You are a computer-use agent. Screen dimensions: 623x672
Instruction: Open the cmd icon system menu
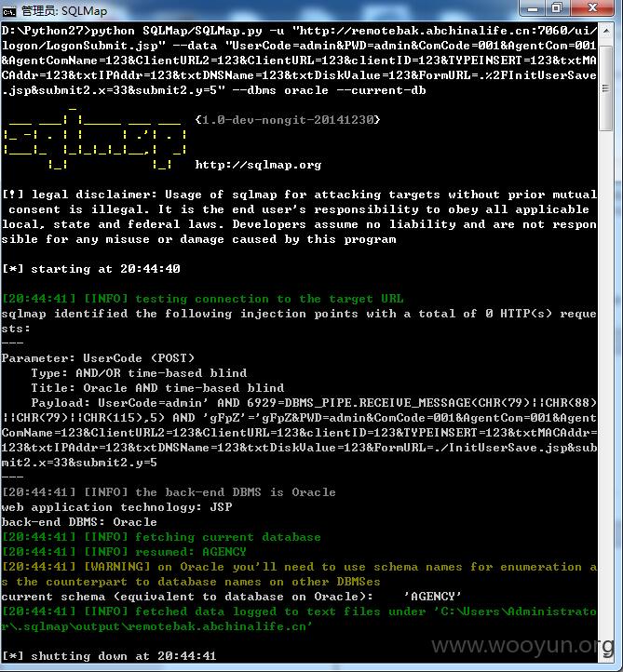(x=9, y=11)
